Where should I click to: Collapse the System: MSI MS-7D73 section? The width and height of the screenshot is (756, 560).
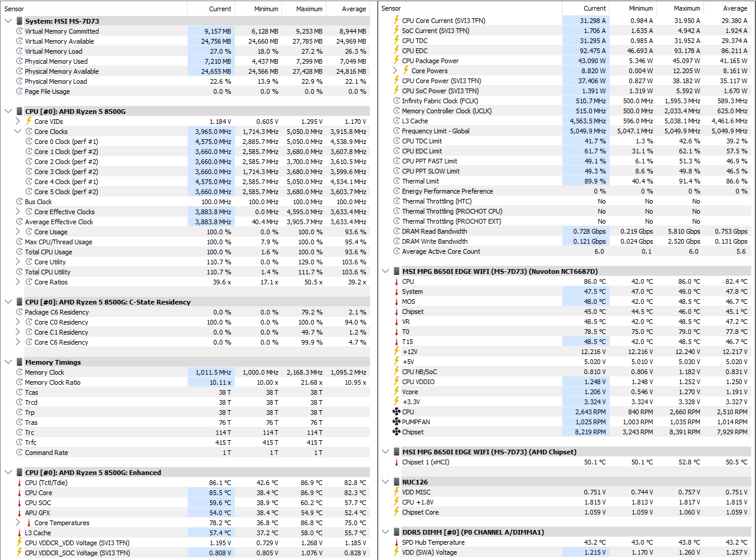[x=8, y=21]
